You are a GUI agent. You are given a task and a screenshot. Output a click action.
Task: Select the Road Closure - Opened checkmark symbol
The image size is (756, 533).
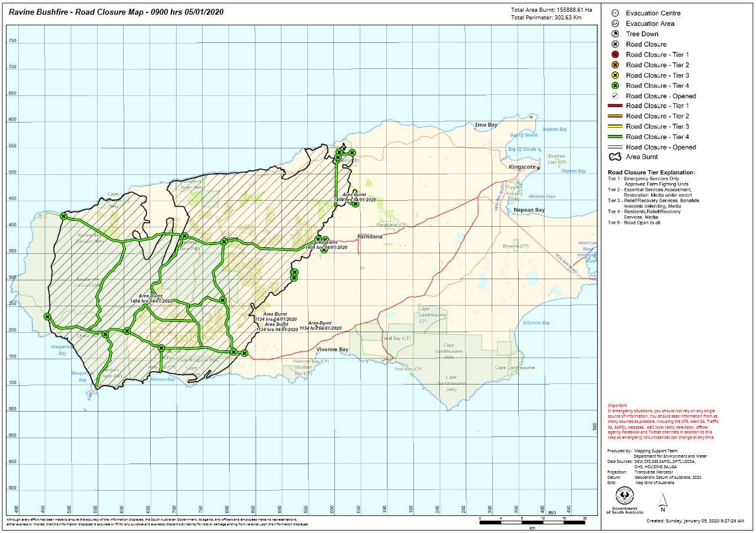[x=615, y=95]
